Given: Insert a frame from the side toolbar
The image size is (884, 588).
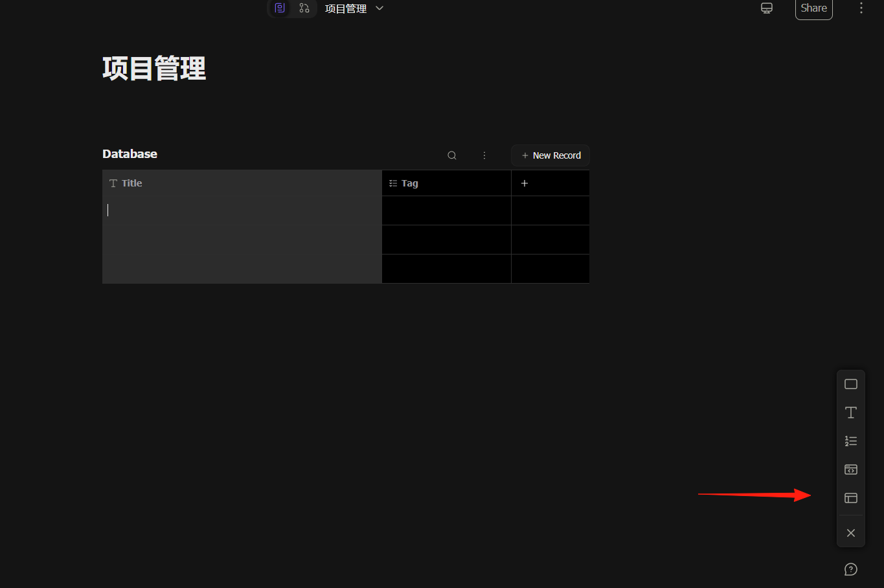Looking at the screenshot, I should click(851, 384).
